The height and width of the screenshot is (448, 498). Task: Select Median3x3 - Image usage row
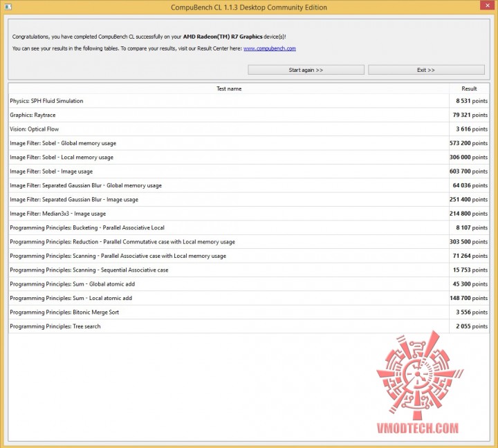249,214
